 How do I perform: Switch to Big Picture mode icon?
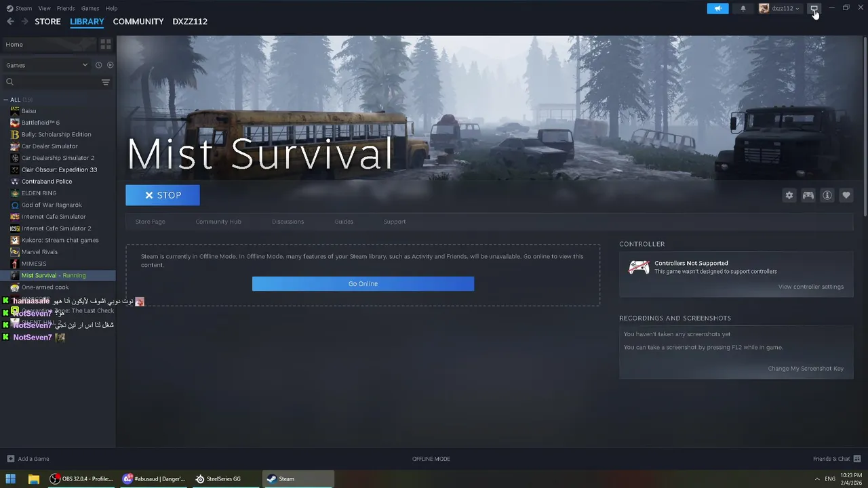[x=814, y=8]
